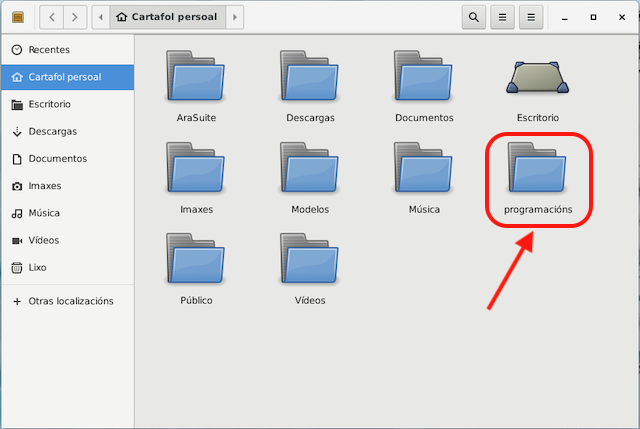Toggle the view mode button beside search
640x429 pixels.
(x=503, y=17)
